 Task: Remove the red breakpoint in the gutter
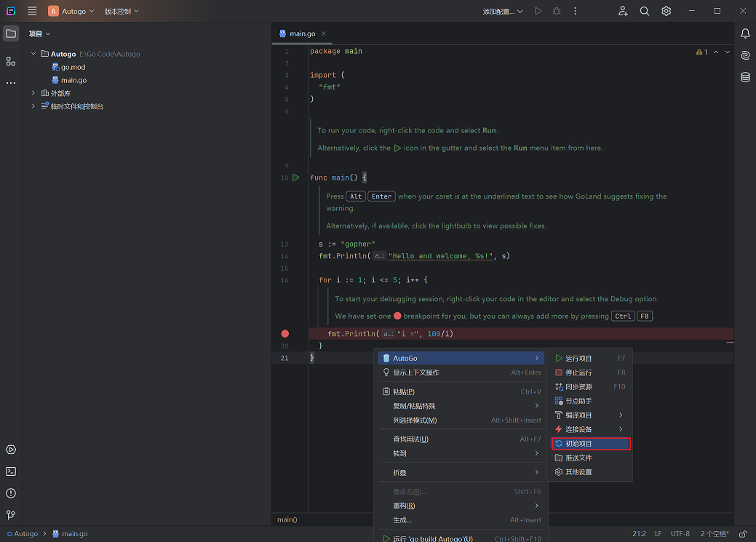(285, 334)
